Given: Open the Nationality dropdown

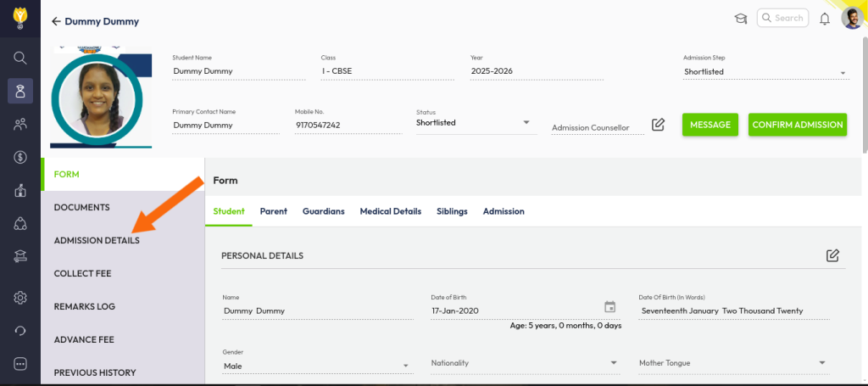Looking at the screenshot, I should [x=614, y=363].
